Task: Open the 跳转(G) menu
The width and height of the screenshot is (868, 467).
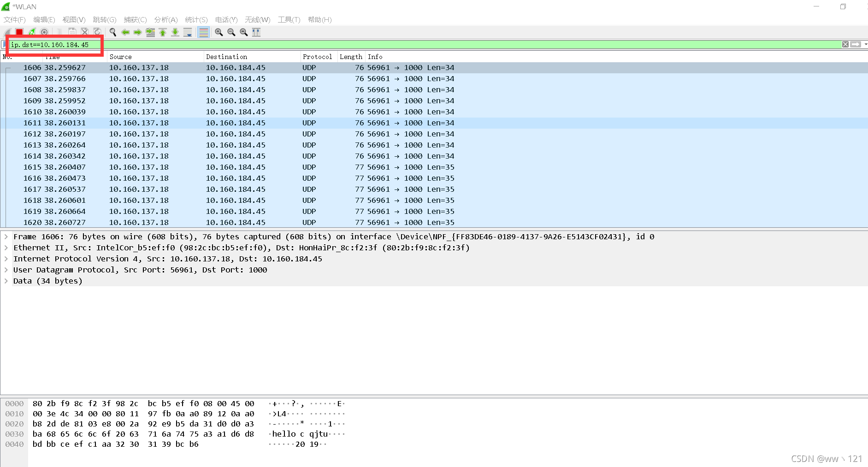Action: pos(105,19)
